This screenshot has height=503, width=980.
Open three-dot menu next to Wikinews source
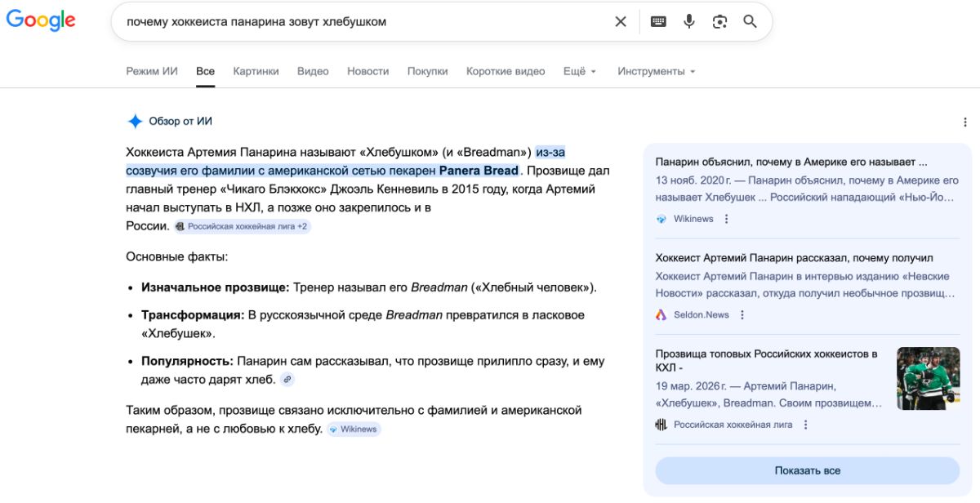727,219
